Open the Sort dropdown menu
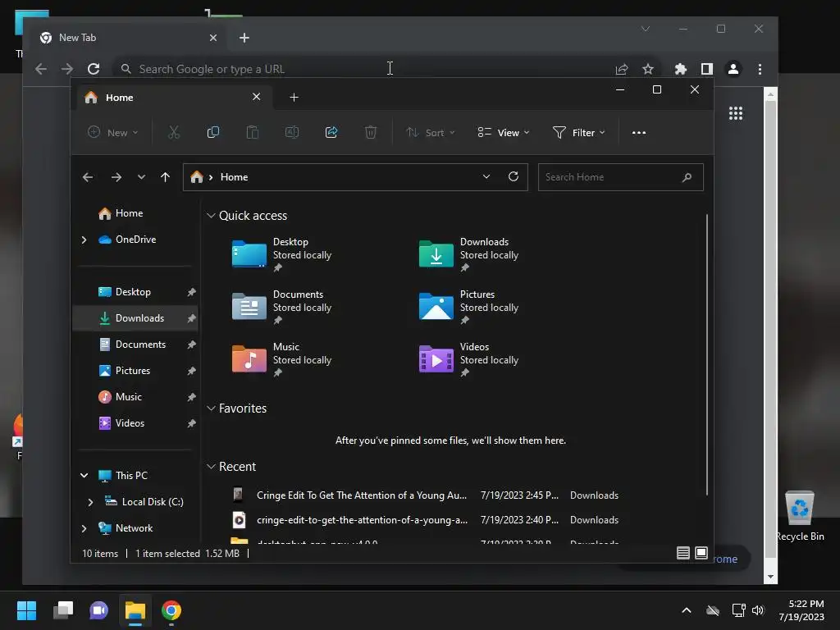Image resolution: width=840 pixels, height=630 pixels. click(x=430, y=132)
